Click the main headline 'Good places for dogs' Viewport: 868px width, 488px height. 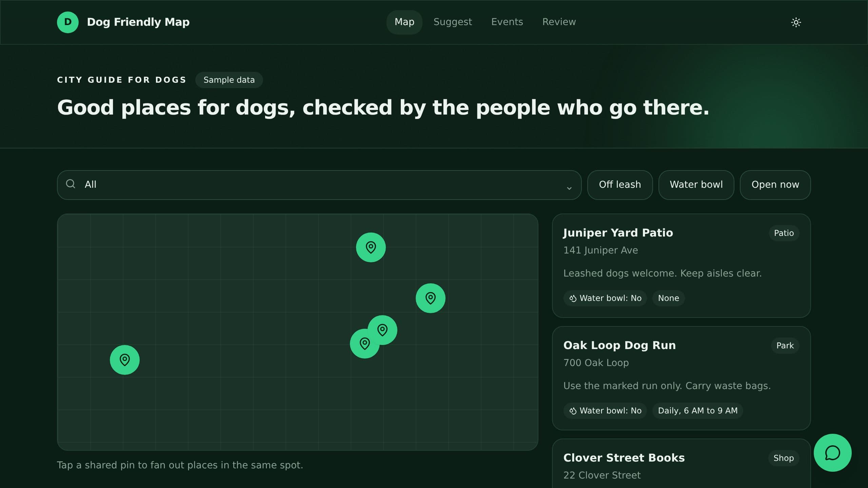pyautogui.click(x=383, y=107)
